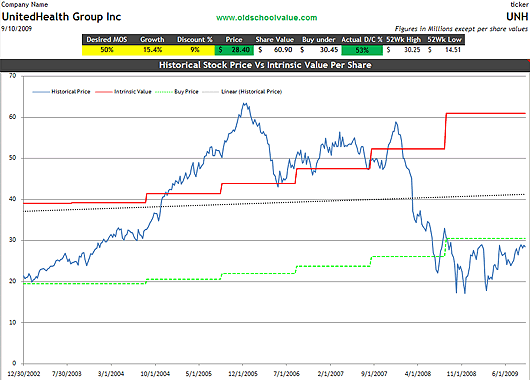Click the 7/30/2003 x-axis label
The image size is (530, 380).
pyautogui.click(x=67, y=374)
